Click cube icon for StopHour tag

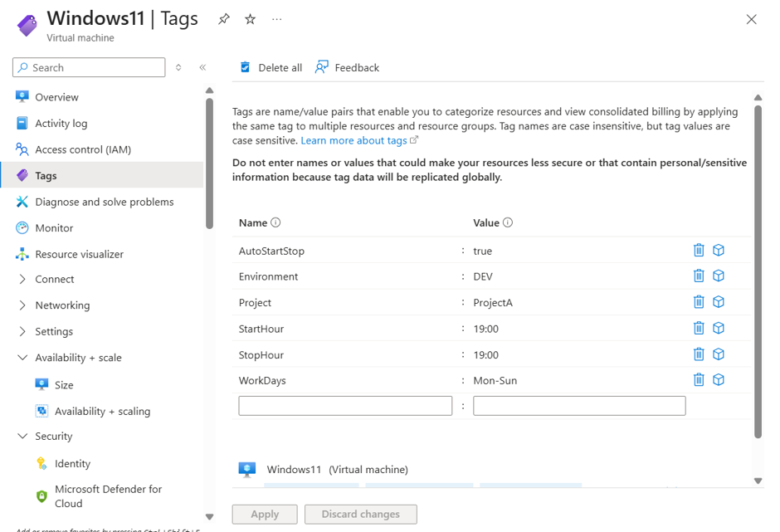point(719,354)
